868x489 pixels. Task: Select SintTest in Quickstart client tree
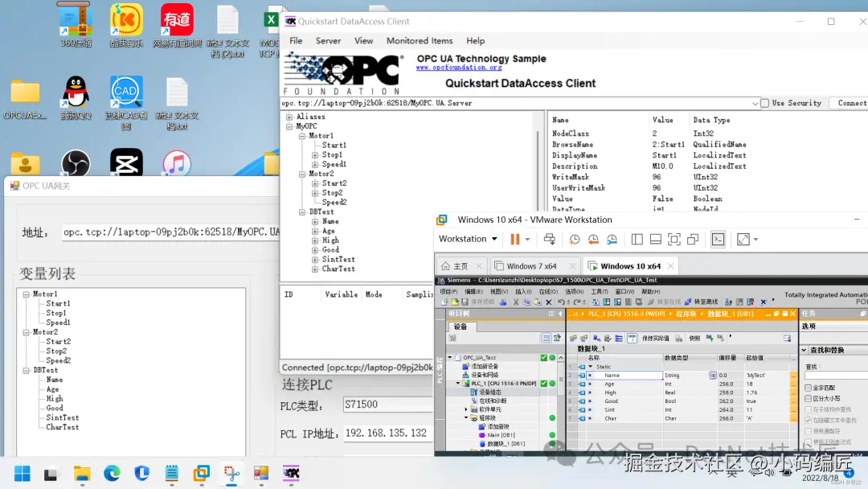(x=338, y=259)
